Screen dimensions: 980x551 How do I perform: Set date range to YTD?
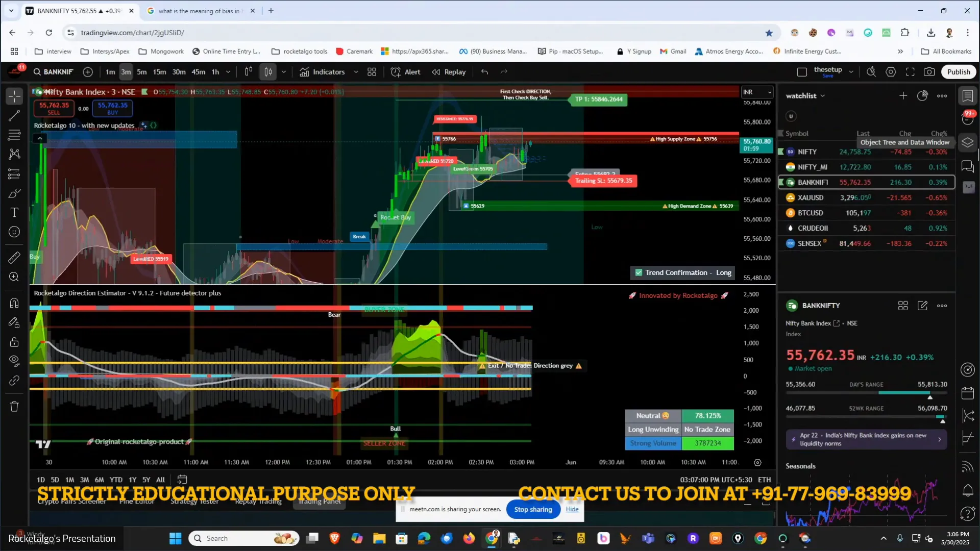[x=116, y=480]
